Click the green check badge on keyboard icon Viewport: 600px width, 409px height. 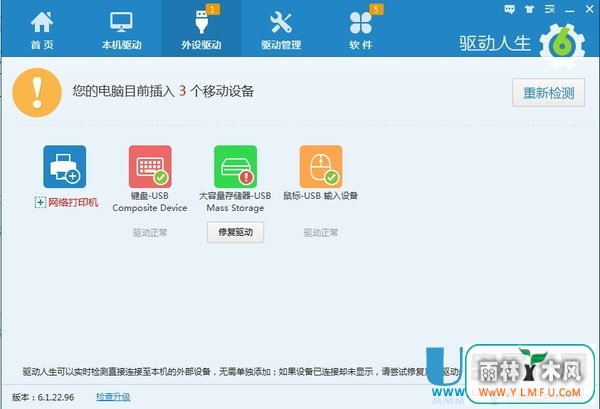pyautogui.click(x=161, y=177)
